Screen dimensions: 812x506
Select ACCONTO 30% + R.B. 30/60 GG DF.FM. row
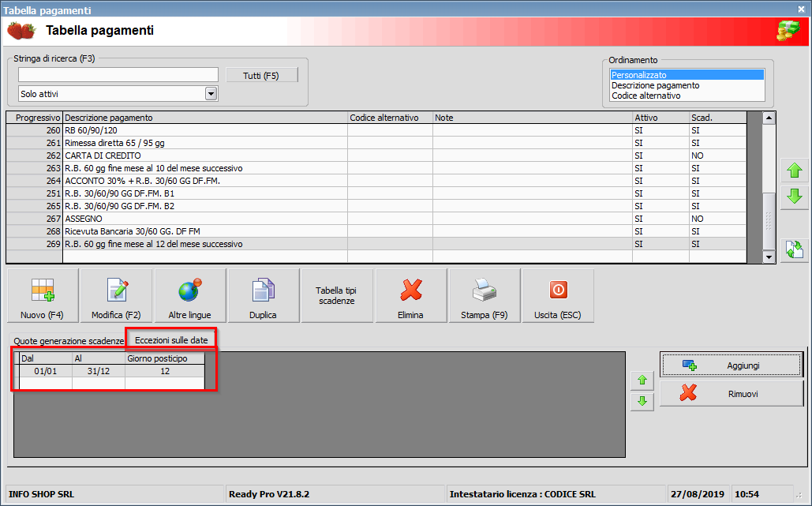tap(376, 181)
